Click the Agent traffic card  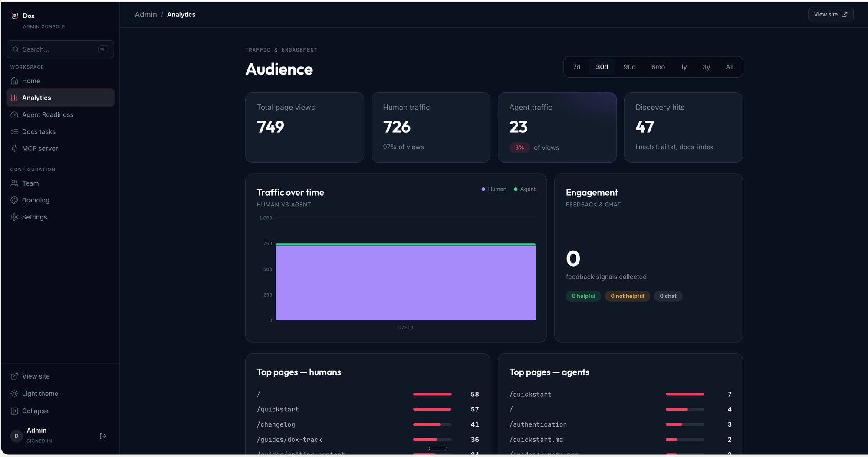557,127
